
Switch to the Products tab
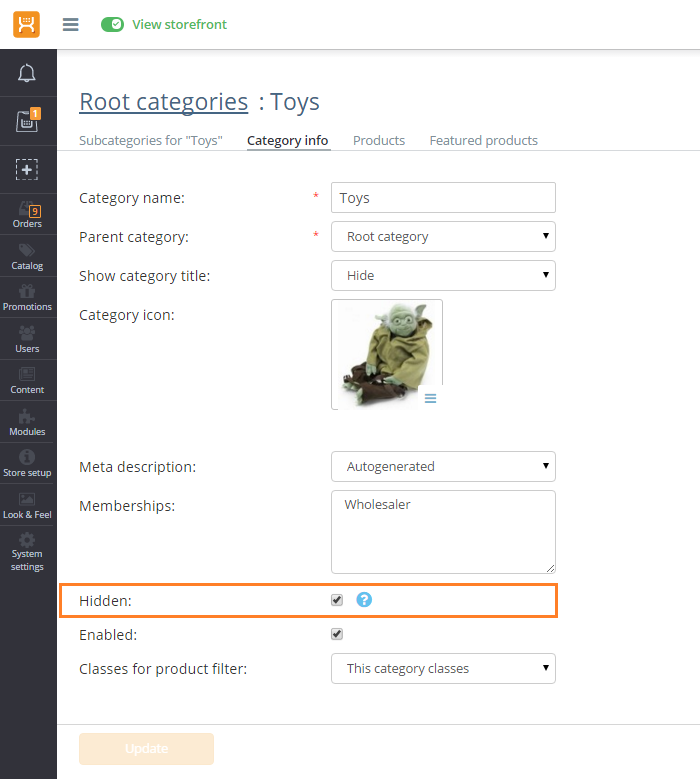tap(378, 141)
